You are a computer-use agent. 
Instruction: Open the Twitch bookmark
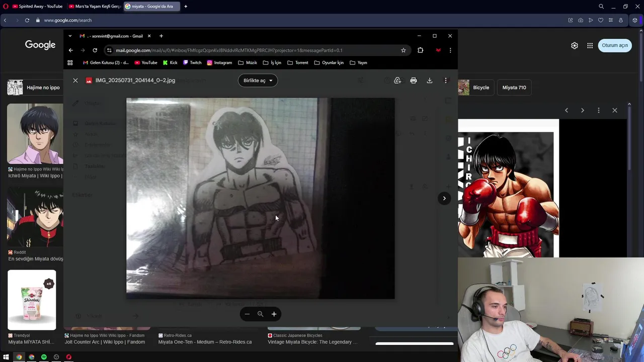192,63
